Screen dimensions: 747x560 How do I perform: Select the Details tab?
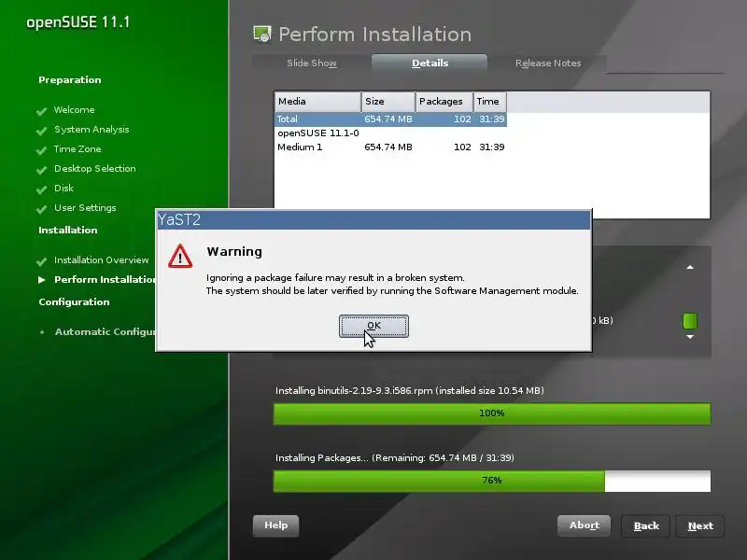(x=430, y=63)
